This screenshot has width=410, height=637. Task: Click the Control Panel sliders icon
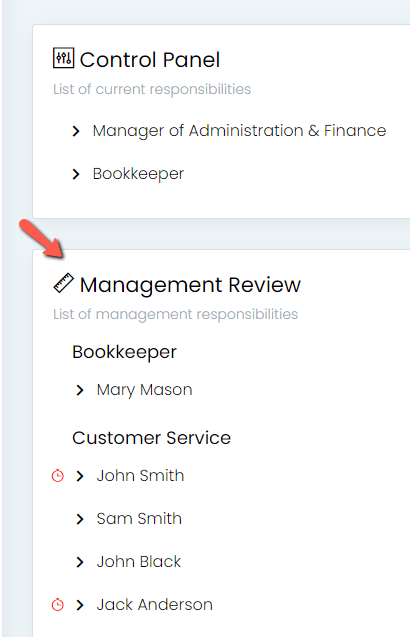[x=63, y=58]
